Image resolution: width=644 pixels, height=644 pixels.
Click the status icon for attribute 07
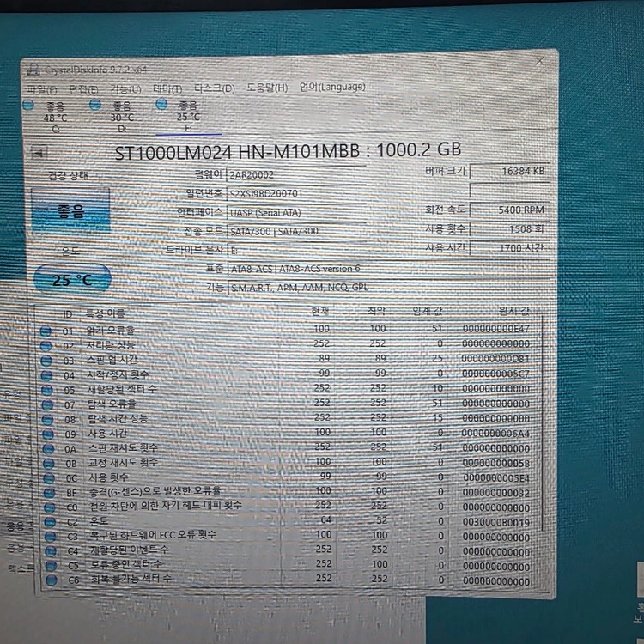click(x=47, y=405)
